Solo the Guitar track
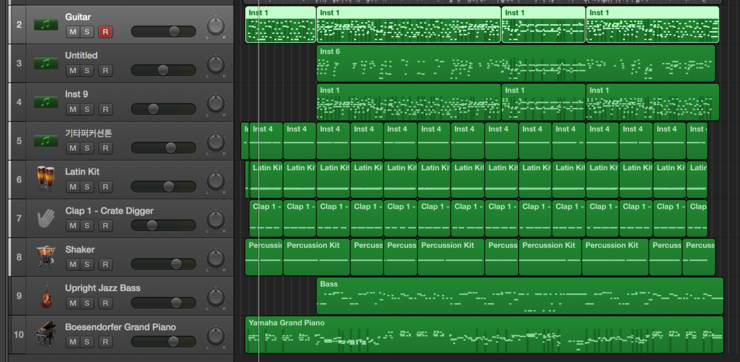The image size is (740, 362). (86, 32)
